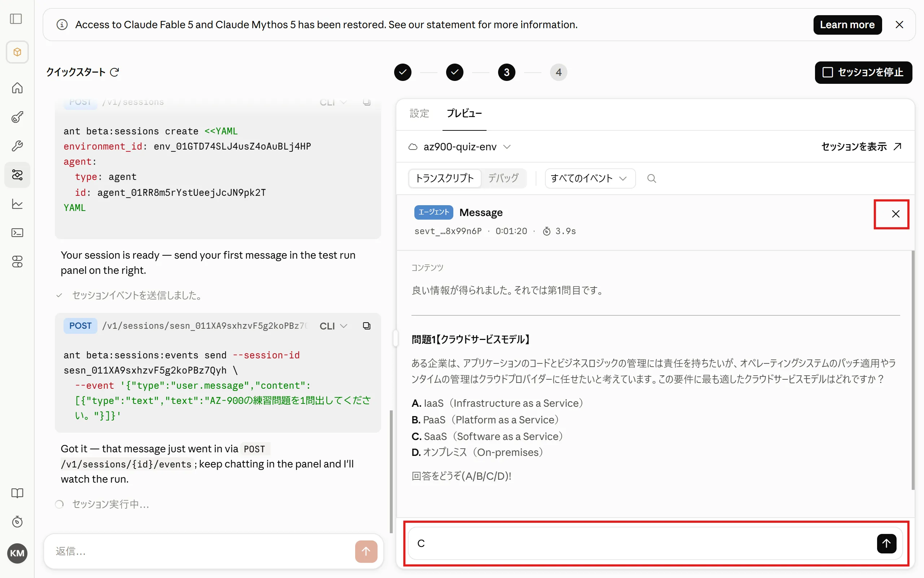The image size is (924, 578).
Task: Open セッションを表示 link
Action: [862, 147]
